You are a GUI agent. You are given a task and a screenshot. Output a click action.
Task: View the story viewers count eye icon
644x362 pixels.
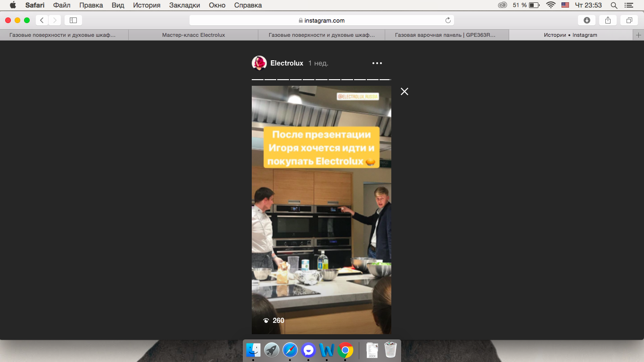pyautogui.click(x=266, y=321)
